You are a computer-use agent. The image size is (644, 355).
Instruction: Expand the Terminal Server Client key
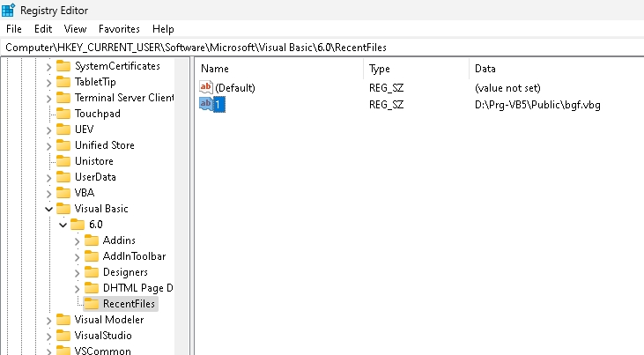(x=48, y=98)
